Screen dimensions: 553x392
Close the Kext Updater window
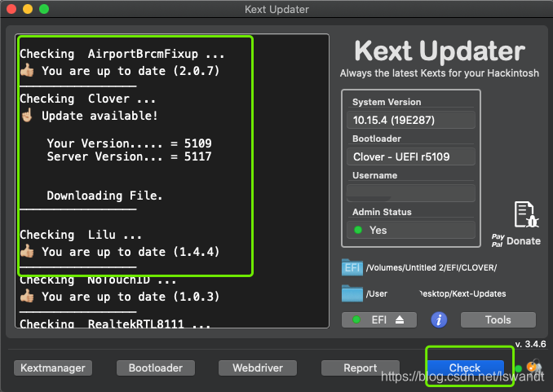coord(11,9)
